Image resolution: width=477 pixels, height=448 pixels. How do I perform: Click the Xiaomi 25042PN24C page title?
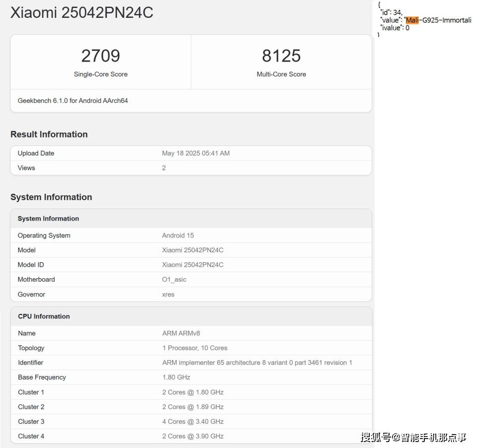click(82, 13)
